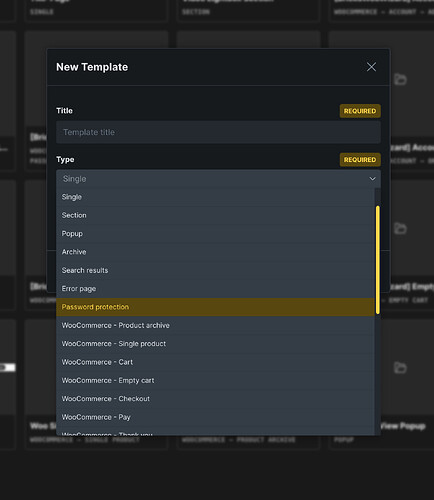Select the Archive option
Image resolution: width=434 pixels, height=500 pixels.
pos(215,252)
